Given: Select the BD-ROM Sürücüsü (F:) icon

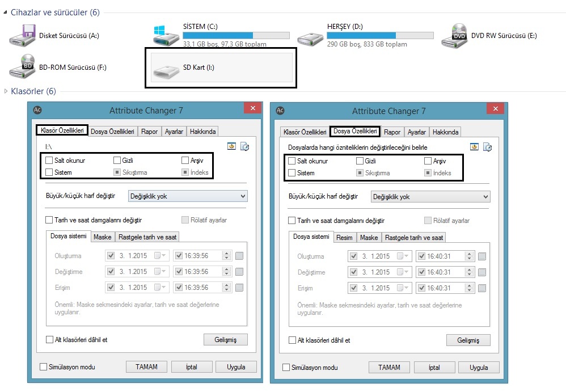Looking at the screenshot, I should (22, 66).
